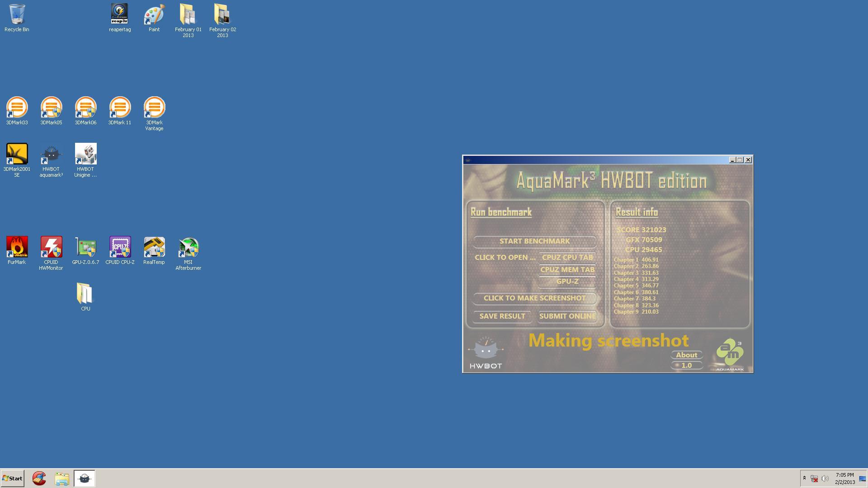
Task: Select the CPU folder on desktop
Action: click(85, 297)
